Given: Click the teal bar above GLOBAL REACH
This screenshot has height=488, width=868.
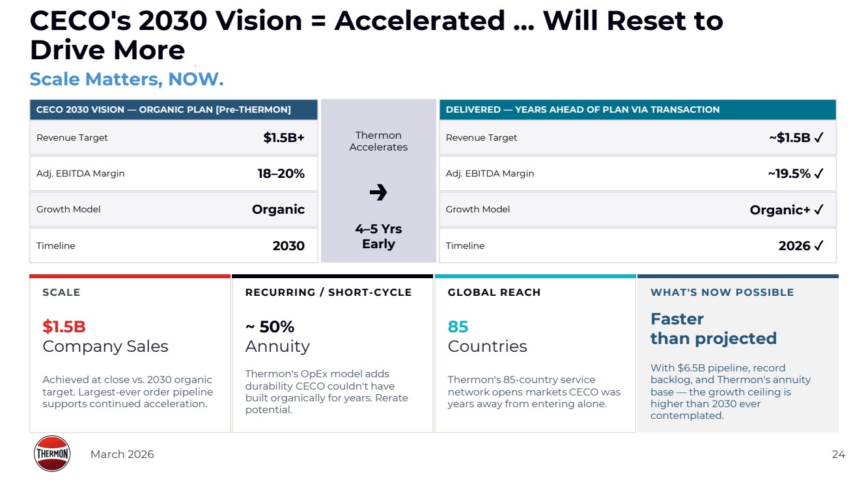Looking at the screenshot, I should point(535,276).
